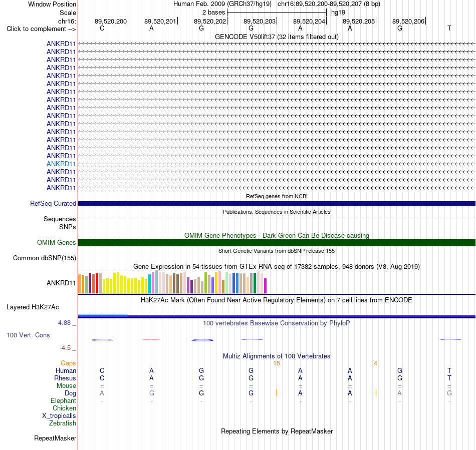The width and height of the screenshot is (476, 450).
Task: Click the RepeatMasker track label
Action: 55,438
